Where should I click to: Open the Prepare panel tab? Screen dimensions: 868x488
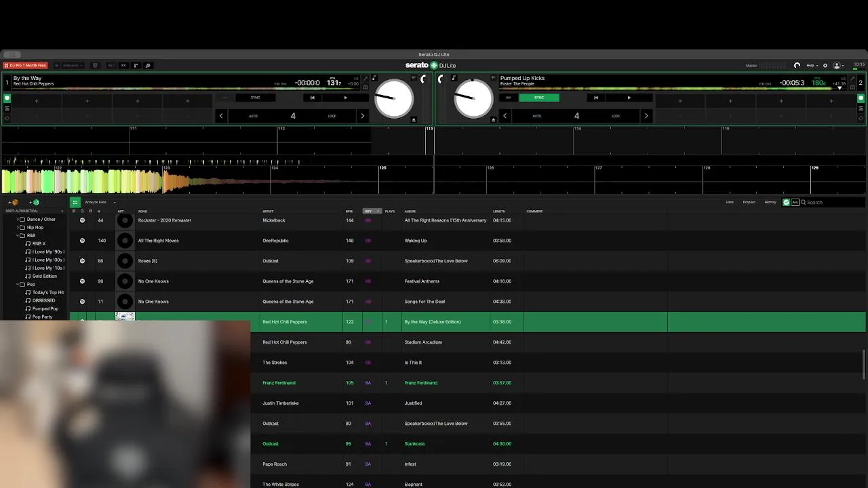[x=749, y=202]
